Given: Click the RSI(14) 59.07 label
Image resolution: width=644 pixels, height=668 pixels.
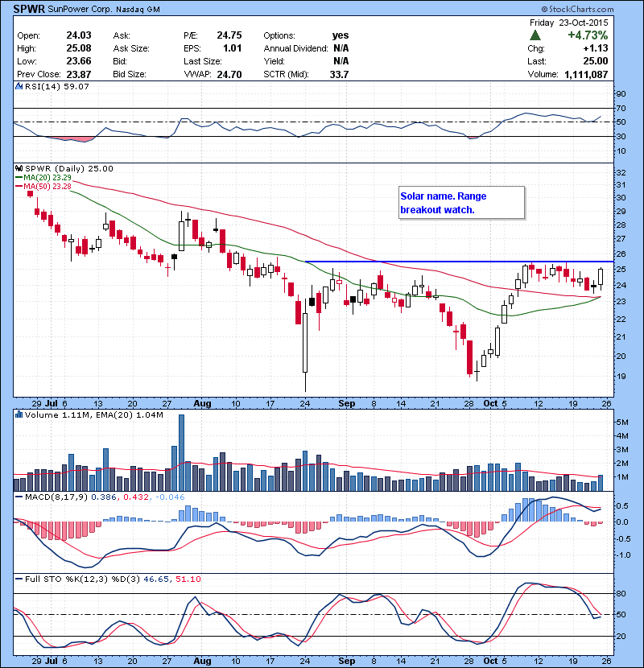Looking at the screenshot, I should point(57,86).
